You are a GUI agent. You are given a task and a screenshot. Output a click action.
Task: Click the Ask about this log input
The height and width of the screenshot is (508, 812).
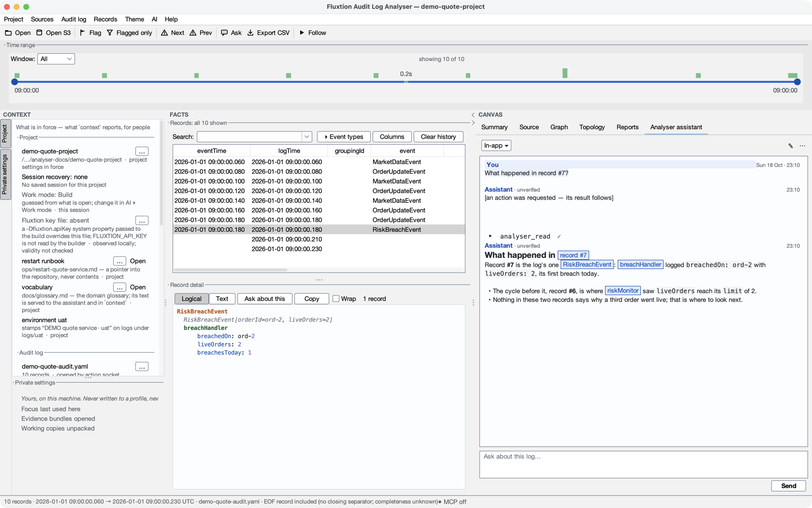(643, 464)
